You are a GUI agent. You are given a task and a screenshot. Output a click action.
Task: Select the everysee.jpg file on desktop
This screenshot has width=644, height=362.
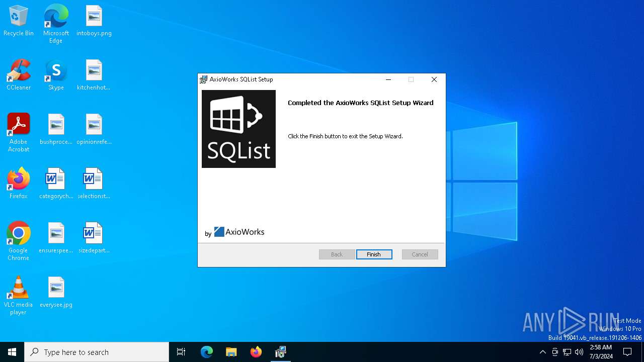pos(56,293)
